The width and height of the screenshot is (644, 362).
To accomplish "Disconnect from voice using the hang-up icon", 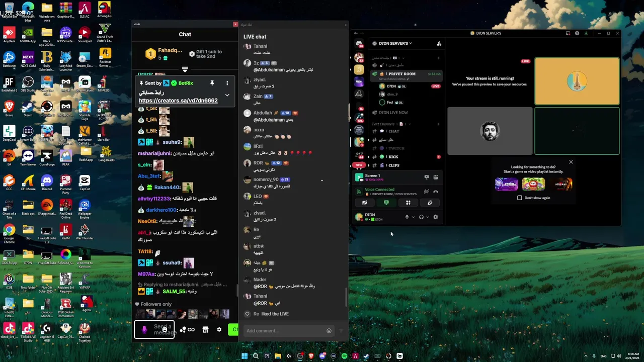I will coord(436,192).
